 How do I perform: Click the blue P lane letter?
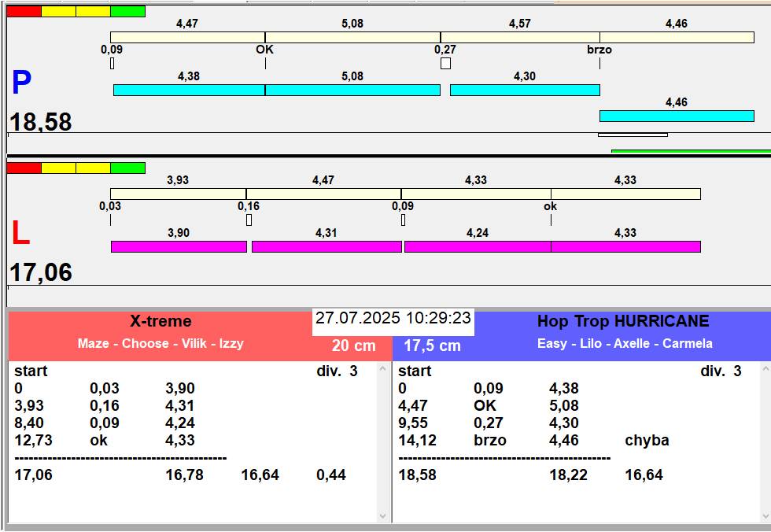pyautogui.click(x=21, y=83)
